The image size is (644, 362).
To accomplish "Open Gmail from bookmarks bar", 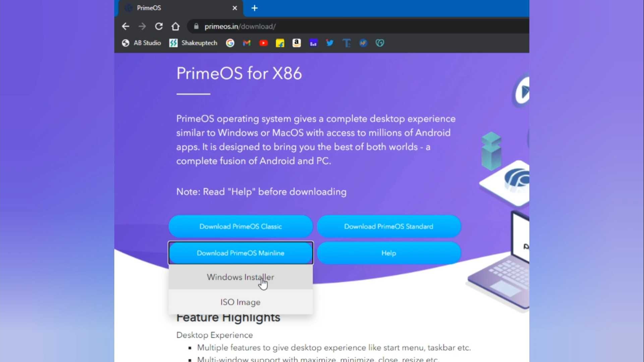I will coord(246,43).
